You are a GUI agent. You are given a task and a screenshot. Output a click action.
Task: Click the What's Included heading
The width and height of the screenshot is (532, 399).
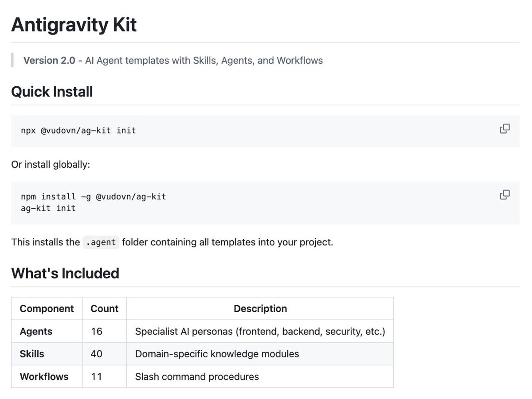pyautogui.click(x=65, y=273)
